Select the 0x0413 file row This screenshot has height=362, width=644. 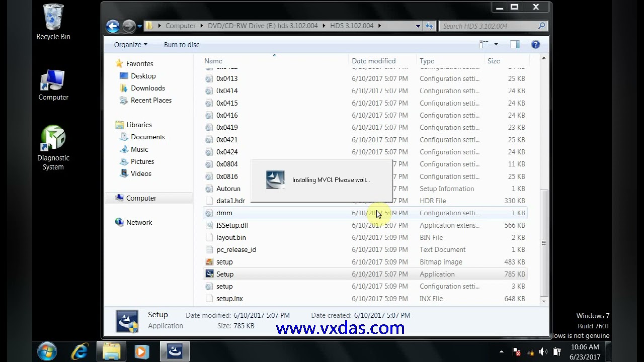pos(365,78)
